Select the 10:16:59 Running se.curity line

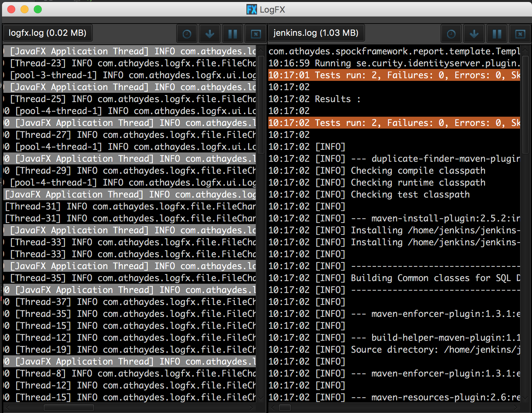(394, 63)
